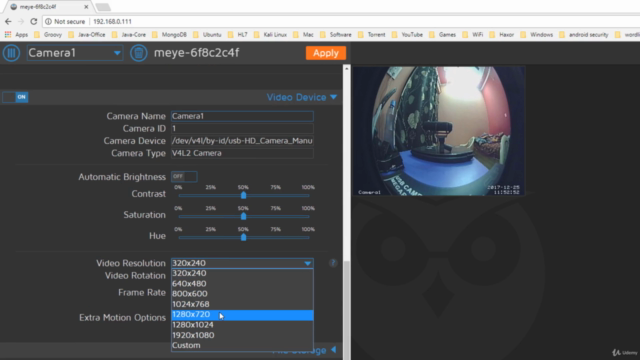Click the Camera ID field

point(242,129)
